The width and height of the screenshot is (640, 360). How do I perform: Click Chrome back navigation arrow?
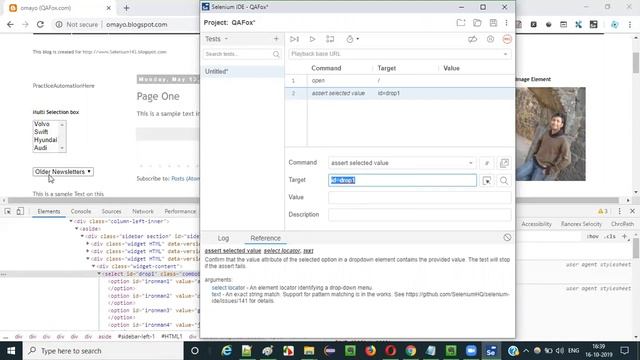10,24
